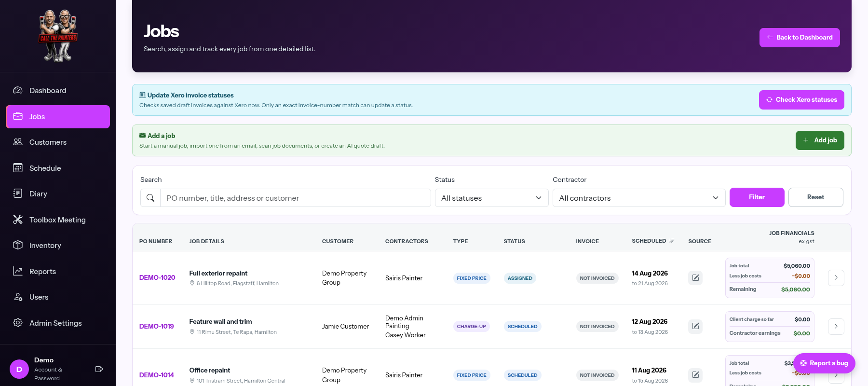Open Toolbox Meeting from the sidebar
Viewport: 868px width, 386px height.
(x=58, y=220)
